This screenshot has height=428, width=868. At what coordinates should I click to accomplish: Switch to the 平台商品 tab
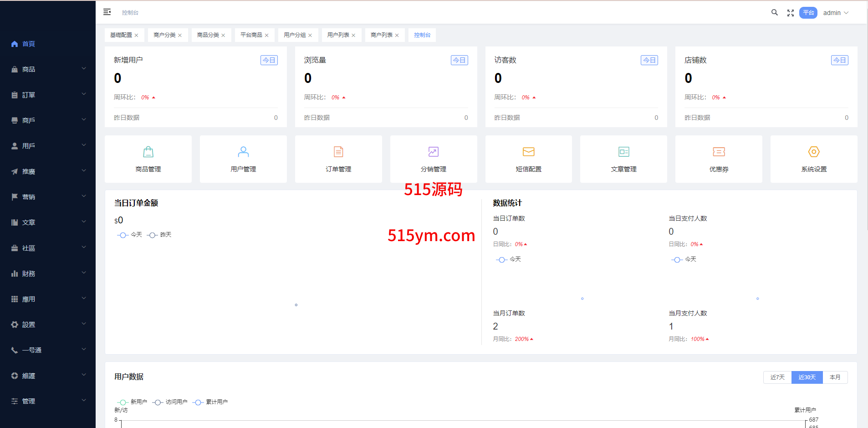(251, 35)
